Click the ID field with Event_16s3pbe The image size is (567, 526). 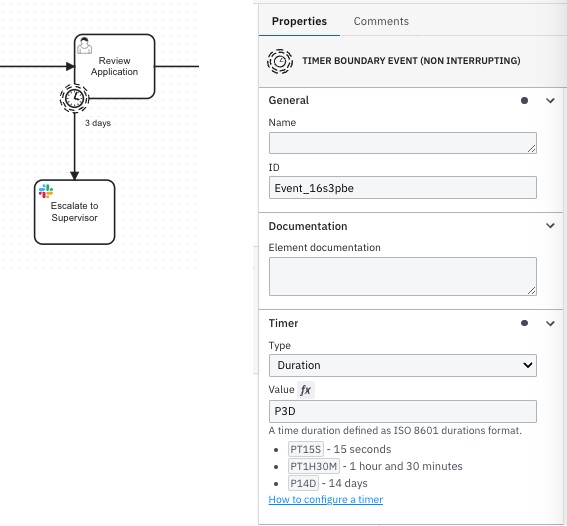coord(402,188)
